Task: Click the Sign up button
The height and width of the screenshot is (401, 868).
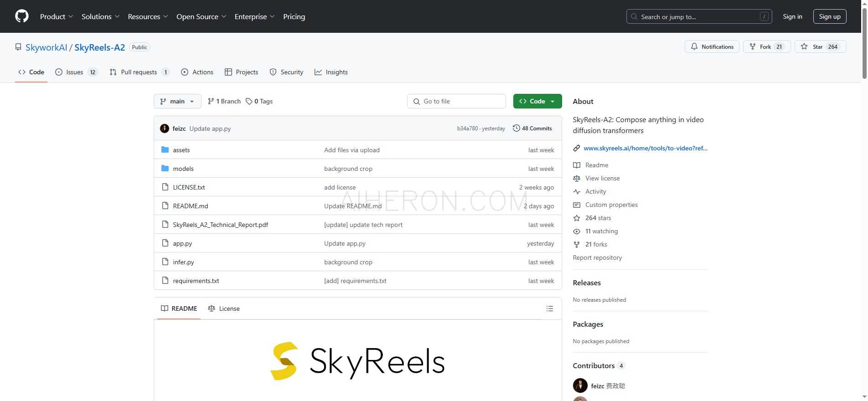Action: pos(830,16)
